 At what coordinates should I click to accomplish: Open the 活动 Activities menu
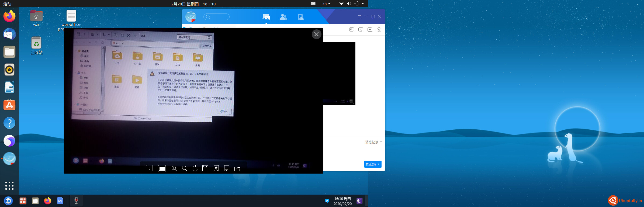7,4
